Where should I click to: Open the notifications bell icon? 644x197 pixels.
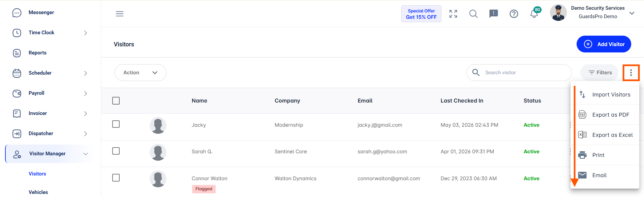pyautogui.click(x=534, y=14)
